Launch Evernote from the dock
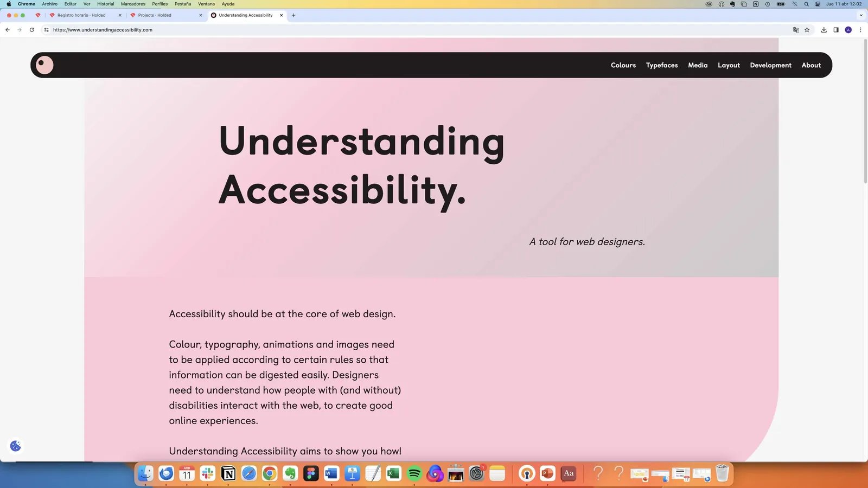This screenshot has width=868, height=488. 290,473
